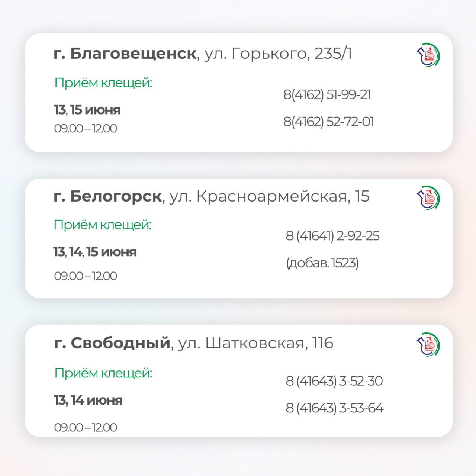Click the logo icon in Благовещенск card
Screen dimensions: 476x476
[428, 55]
